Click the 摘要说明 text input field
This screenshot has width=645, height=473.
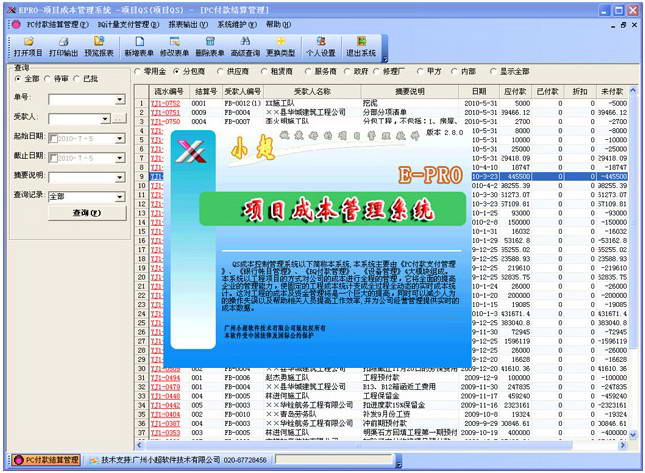pyautogui.click(x=82, y=178)
